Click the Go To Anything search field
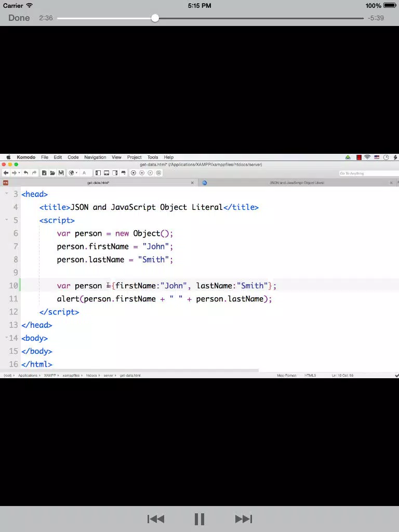 click(x=369, y=173)
